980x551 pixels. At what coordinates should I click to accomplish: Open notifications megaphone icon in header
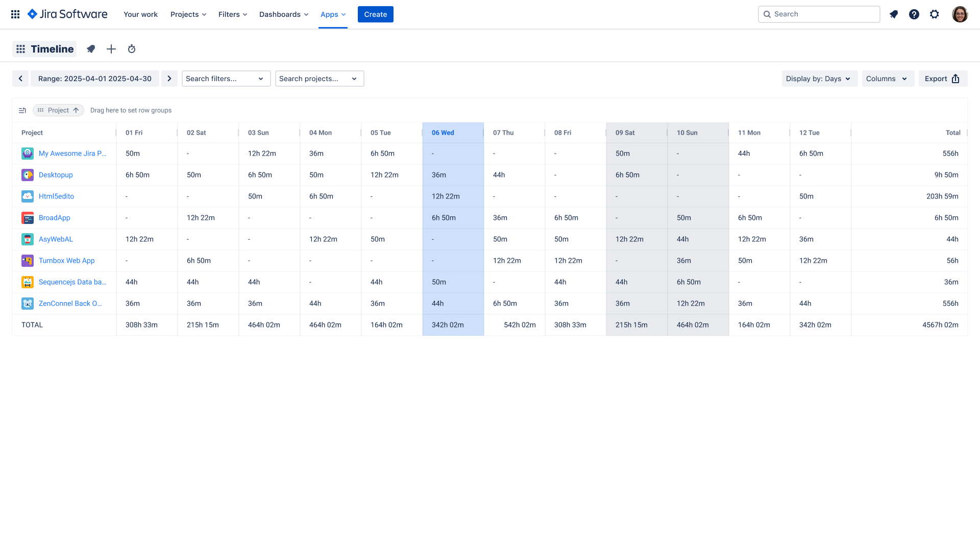click(x=894, y=14)
